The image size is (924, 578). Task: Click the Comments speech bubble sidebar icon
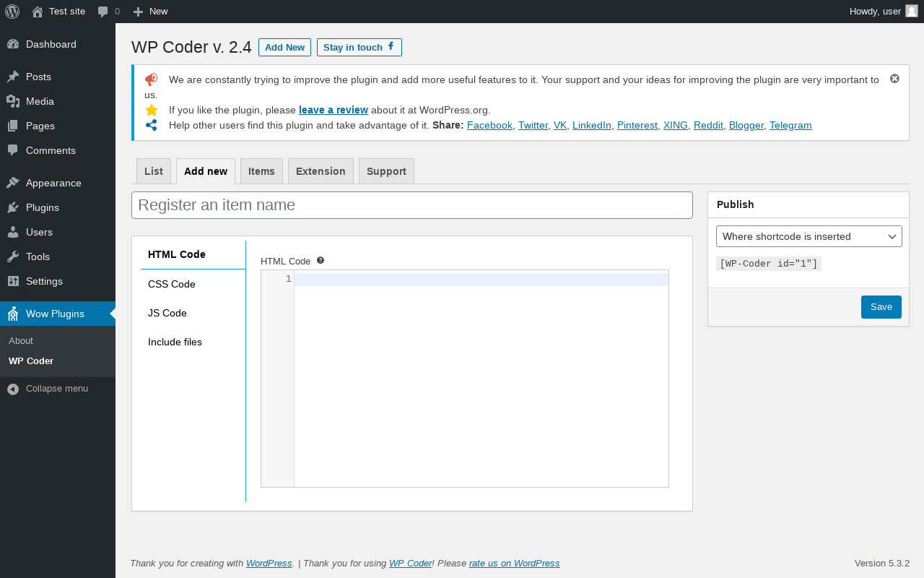pyautogui.click(x=13, y=150)
